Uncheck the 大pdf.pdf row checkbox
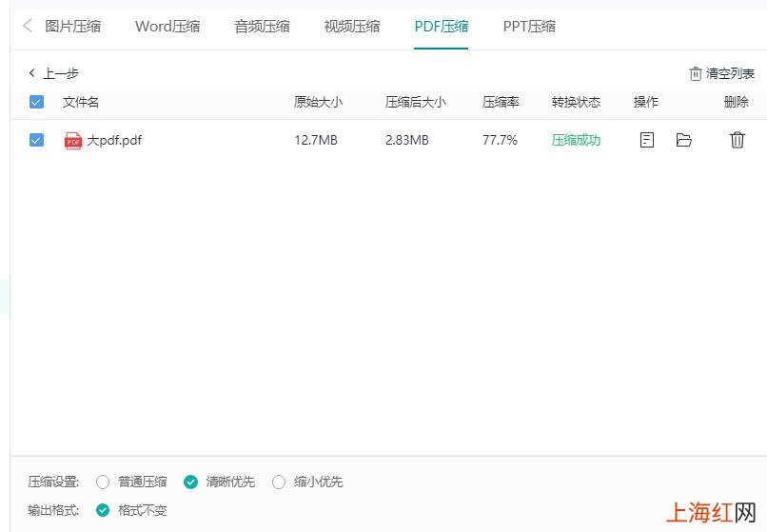Image resolution: width=767 pixels, height=532 pixels. click(37, 140)
